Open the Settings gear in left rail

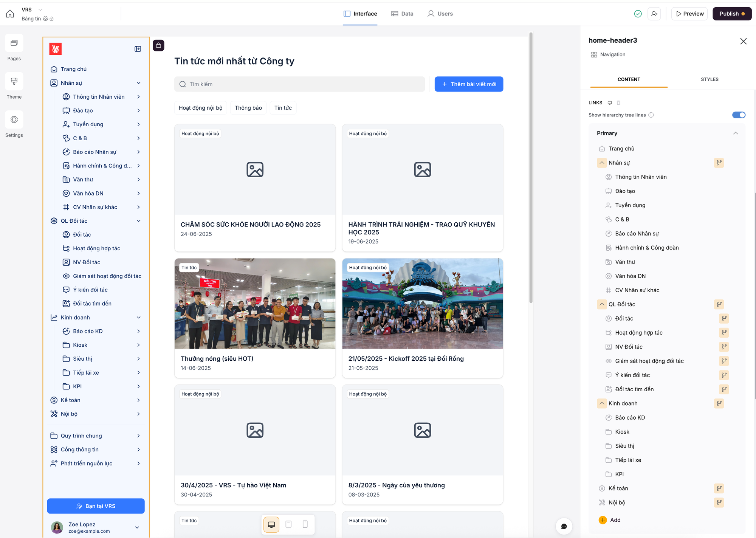click(14, 119)
